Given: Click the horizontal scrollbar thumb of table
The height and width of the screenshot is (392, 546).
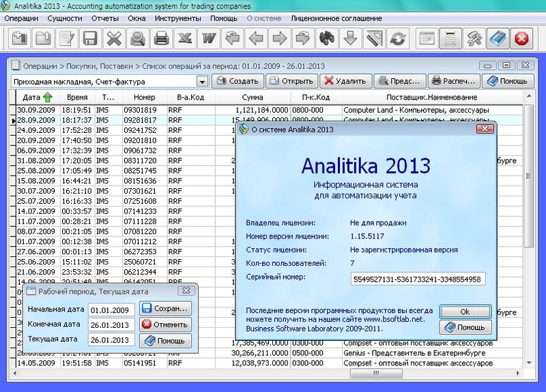Looking at the screenshot, I should click(376, 373).
